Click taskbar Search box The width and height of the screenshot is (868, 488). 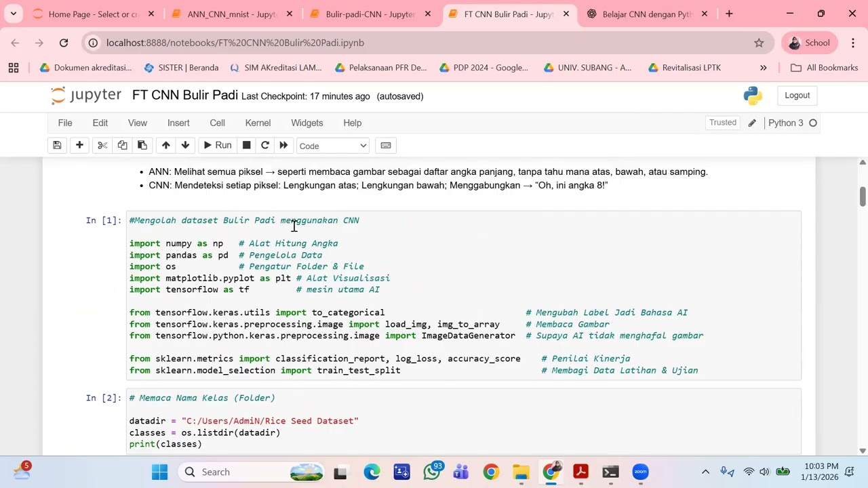253,472
